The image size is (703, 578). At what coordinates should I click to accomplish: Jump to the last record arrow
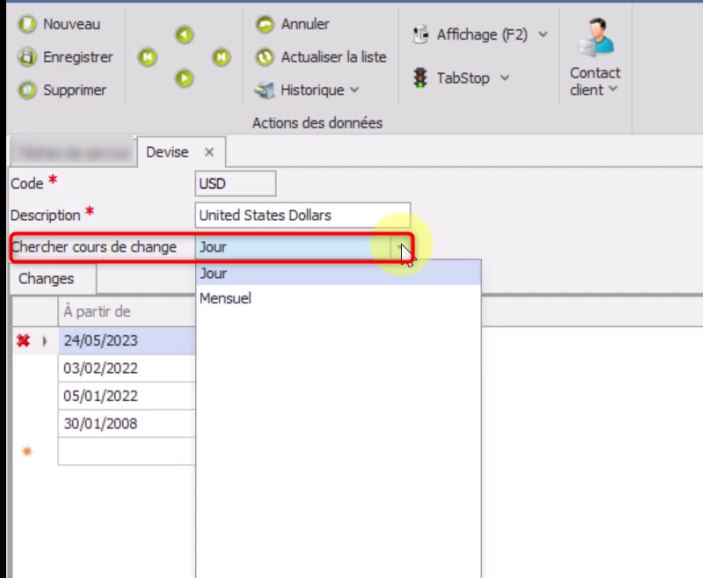point(221,57)
